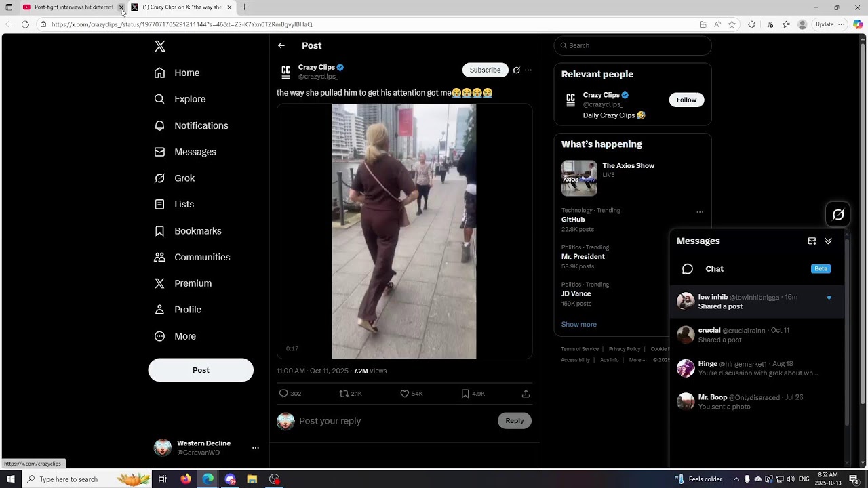Like the post with 54K likes
The image size is (868, 488).
coord(405,394)
